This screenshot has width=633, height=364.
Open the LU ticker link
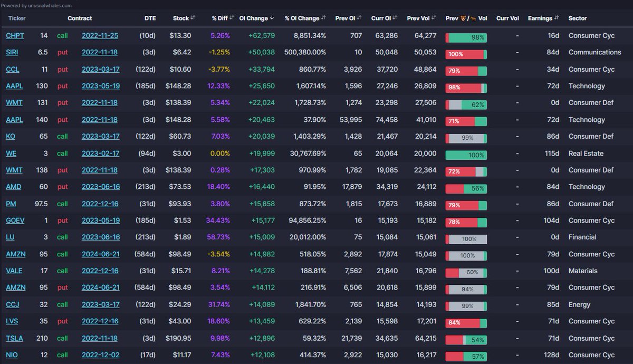point(10,237)
